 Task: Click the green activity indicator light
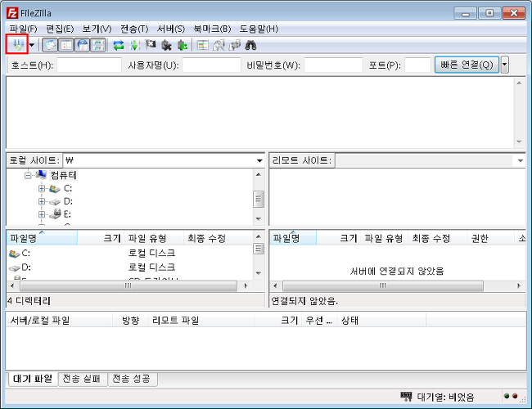coord(507,396)
